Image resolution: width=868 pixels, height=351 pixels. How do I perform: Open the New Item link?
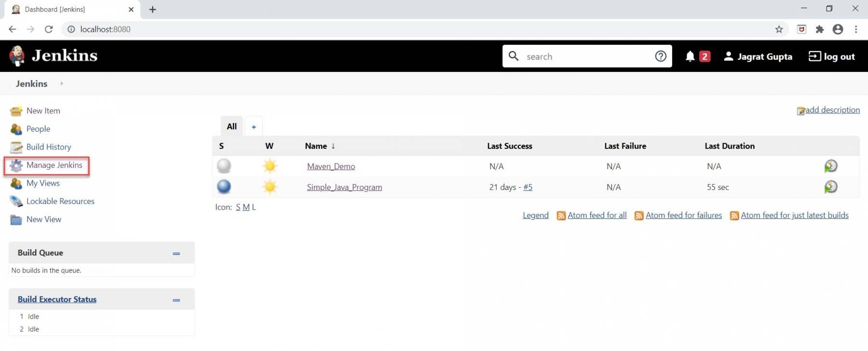point(43,111)
